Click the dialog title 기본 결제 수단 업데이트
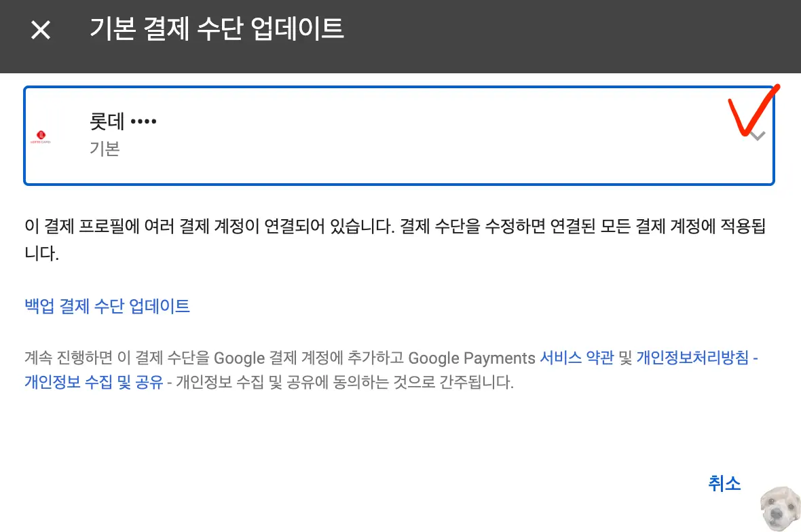 point(216,30)
